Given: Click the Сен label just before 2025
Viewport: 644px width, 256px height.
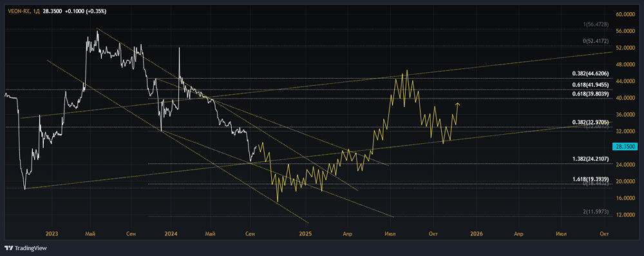Looking at the screenshot, I should click(x=250, y=233).
